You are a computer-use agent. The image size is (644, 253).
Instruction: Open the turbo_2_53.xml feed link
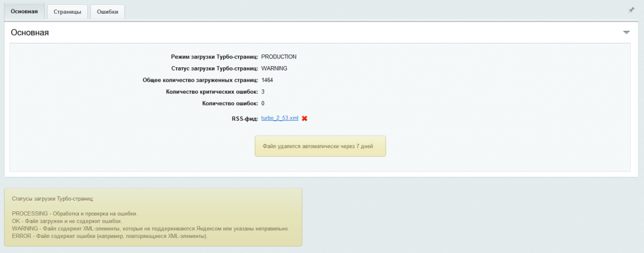click(280, 118)
